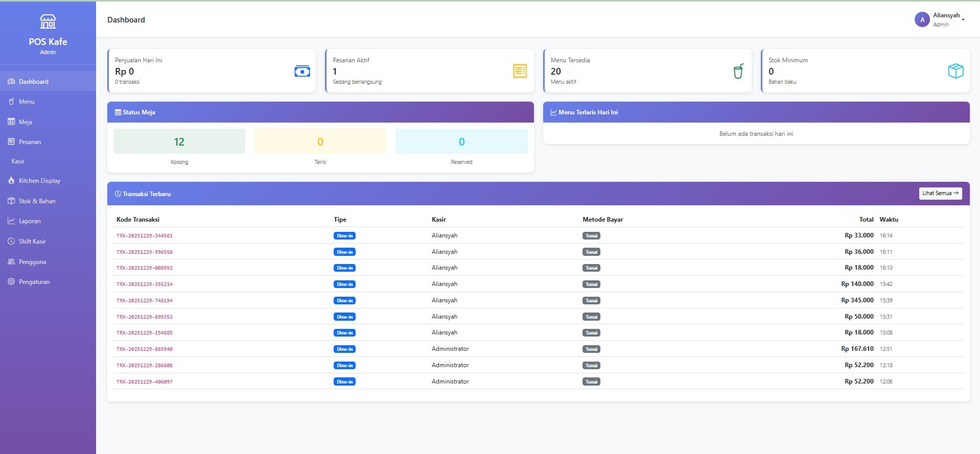
Task: Click the Kitchen Display flame icon in sidebar
Action: pyautogui.click(x=11, y=181)
